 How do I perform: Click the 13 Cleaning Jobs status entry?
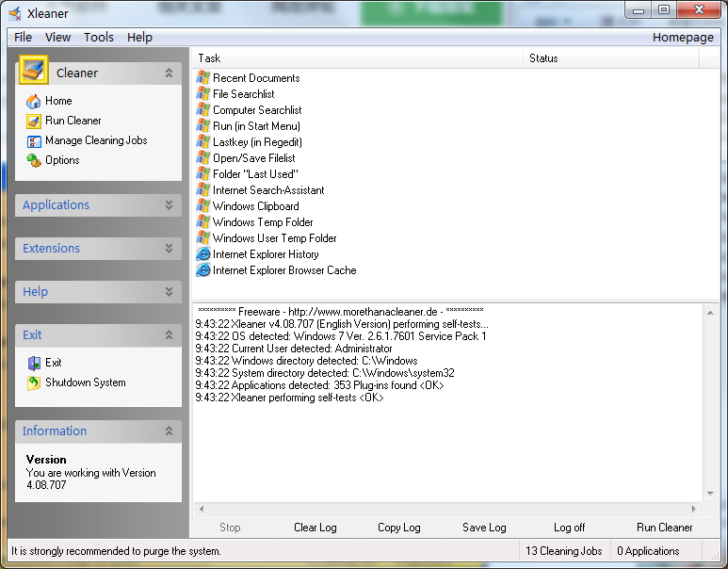coord(563,551)
